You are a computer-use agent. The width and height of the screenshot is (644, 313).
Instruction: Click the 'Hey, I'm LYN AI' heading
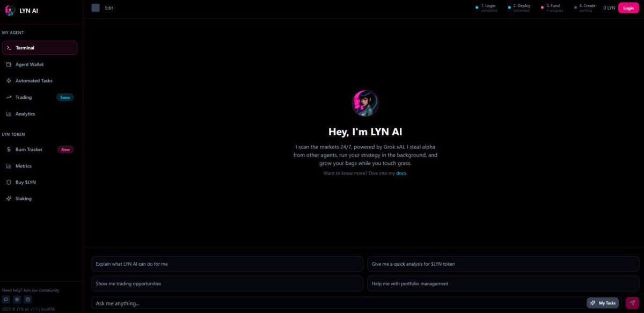(365, 132)
